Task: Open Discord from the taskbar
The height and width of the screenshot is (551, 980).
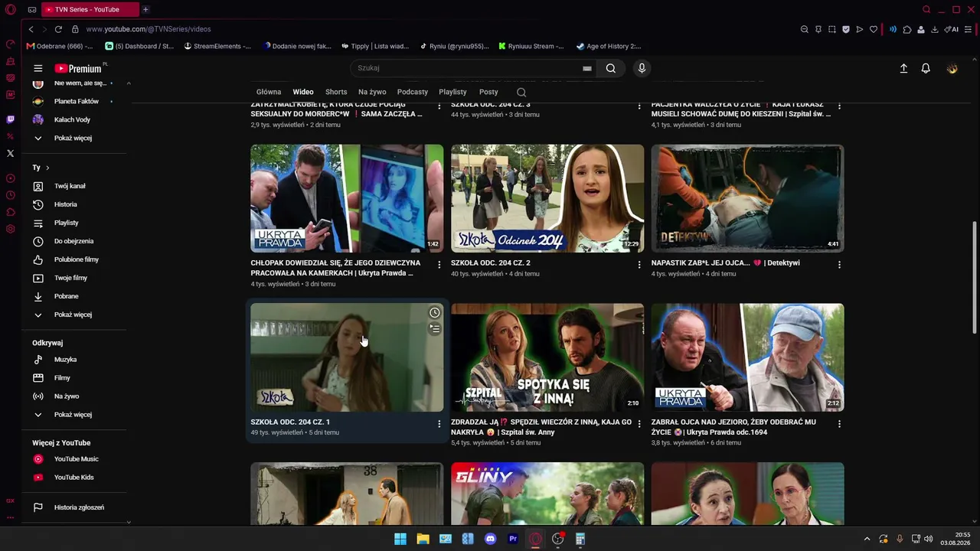Action: coord(491,539)
